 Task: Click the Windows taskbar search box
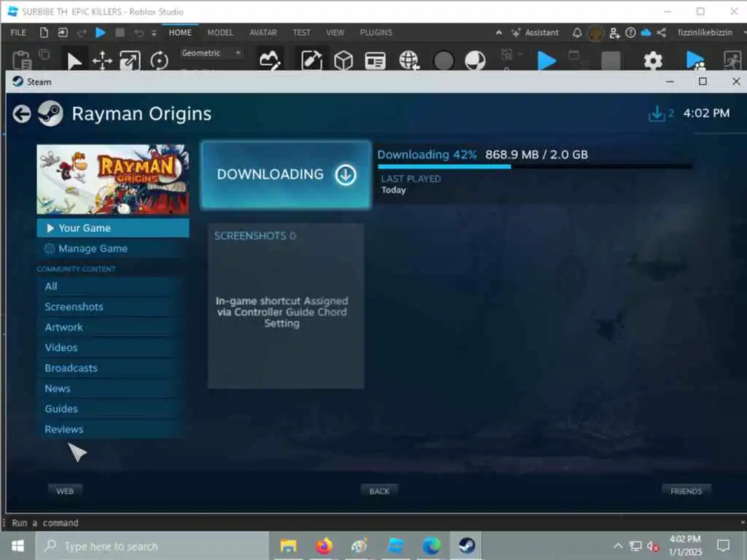152,546
